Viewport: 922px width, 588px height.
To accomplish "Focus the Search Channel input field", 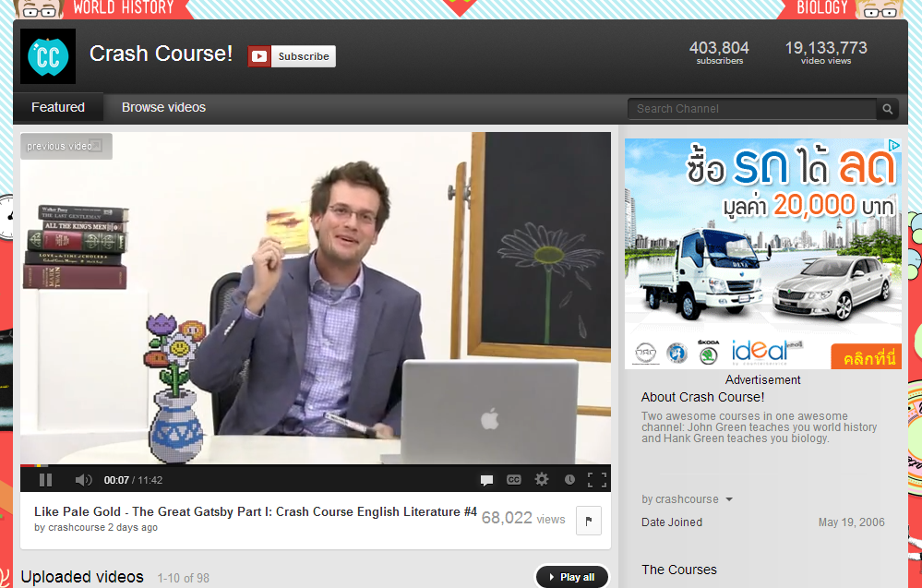I will [x=752, y=109].
